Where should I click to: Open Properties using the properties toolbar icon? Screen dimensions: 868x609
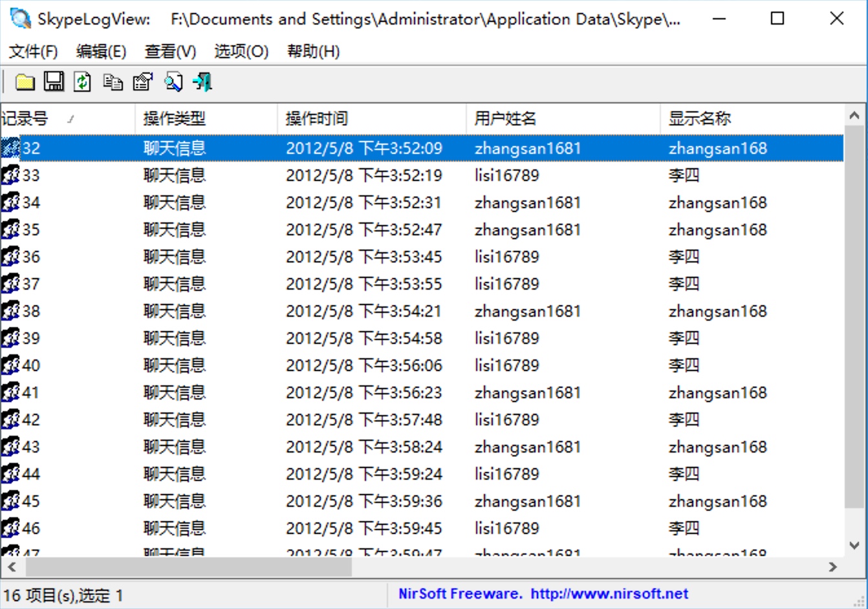pyautogui.click(x=142, y=81)
